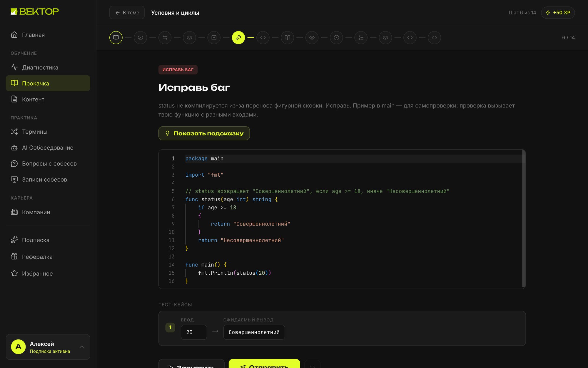Click the Запустить run button
This screenshot has height=368, width=588.
pos(191,364)
